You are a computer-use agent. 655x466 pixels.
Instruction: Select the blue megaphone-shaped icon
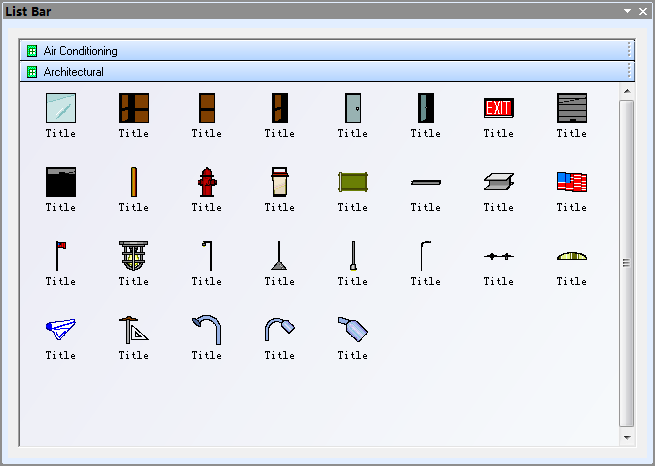(60, 330)
